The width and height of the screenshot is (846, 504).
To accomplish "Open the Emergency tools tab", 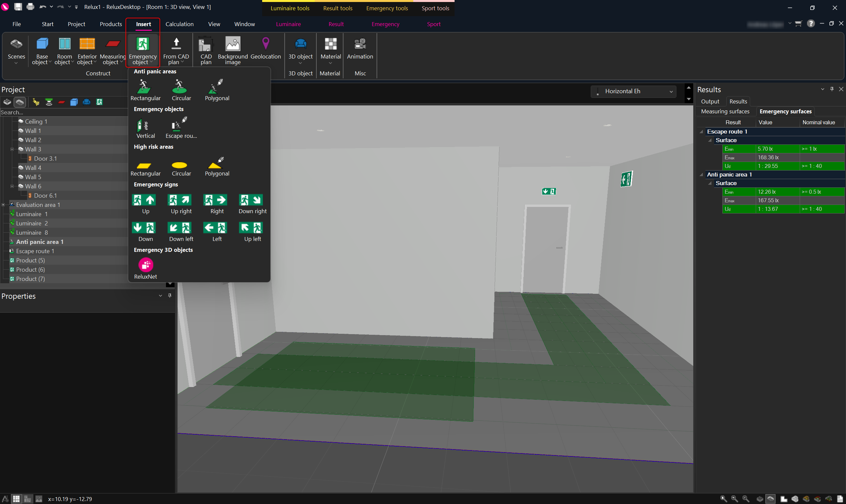I will [x=387, y=8].
